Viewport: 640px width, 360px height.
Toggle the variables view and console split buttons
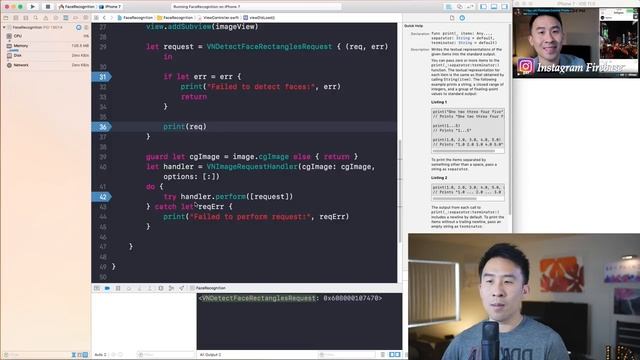pyautogui.click(x=395, y=355)
